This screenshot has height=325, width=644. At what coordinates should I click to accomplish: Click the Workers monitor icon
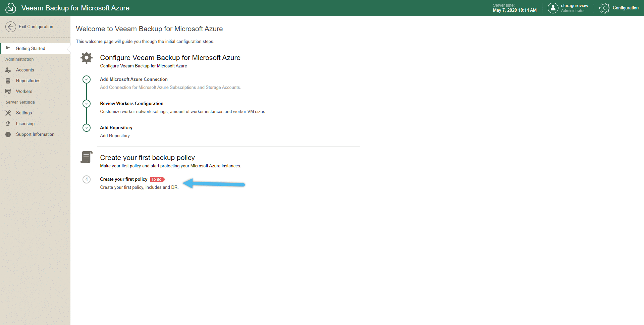pyautogui.click(x=8, y=91)
